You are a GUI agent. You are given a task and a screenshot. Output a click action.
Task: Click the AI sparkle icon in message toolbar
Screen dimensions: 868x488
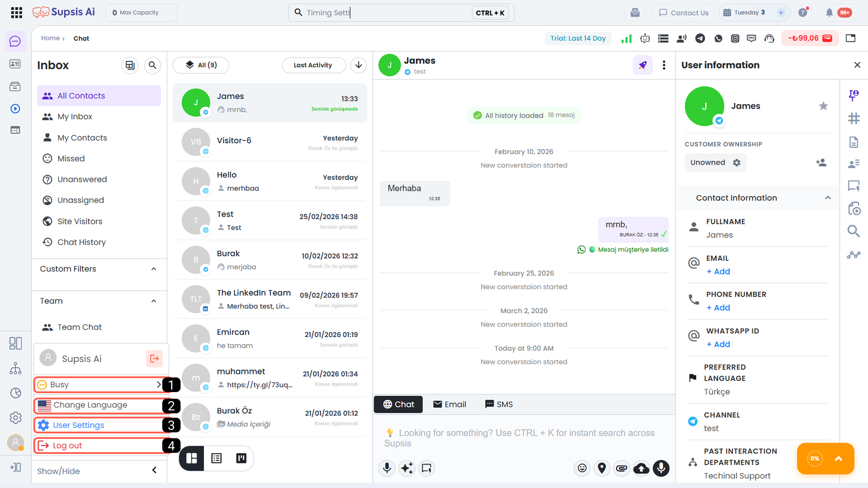(x=407, y=468)
